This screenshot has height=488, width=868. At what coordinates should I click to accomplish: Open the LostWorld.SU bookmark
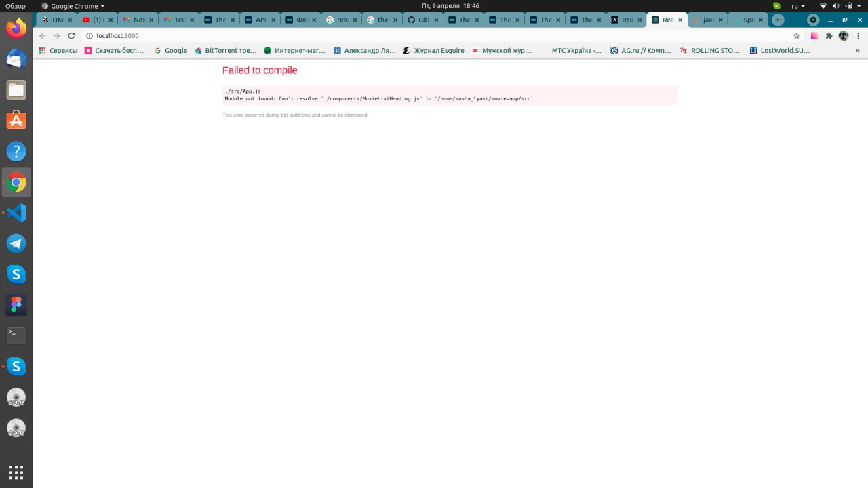click(780, 50)
